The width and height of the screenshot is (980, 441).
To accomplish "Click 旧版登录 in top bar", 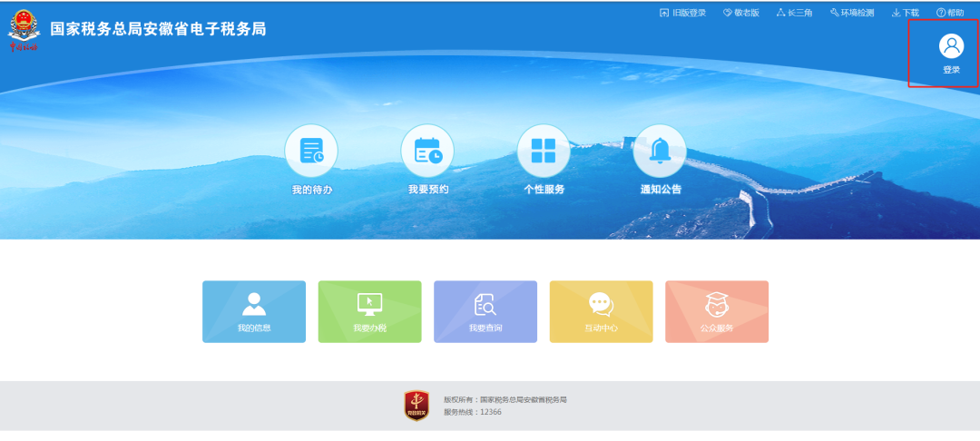I will [682, 13].
